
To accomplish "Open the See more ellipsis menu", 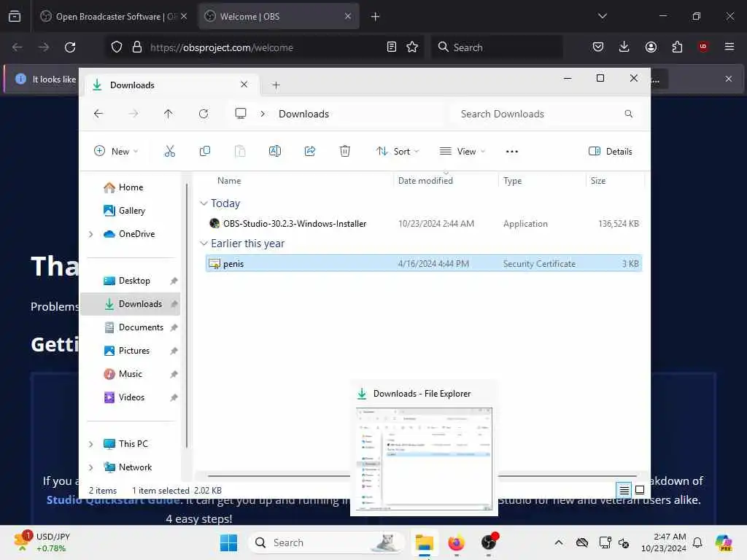I will [511, 152].
